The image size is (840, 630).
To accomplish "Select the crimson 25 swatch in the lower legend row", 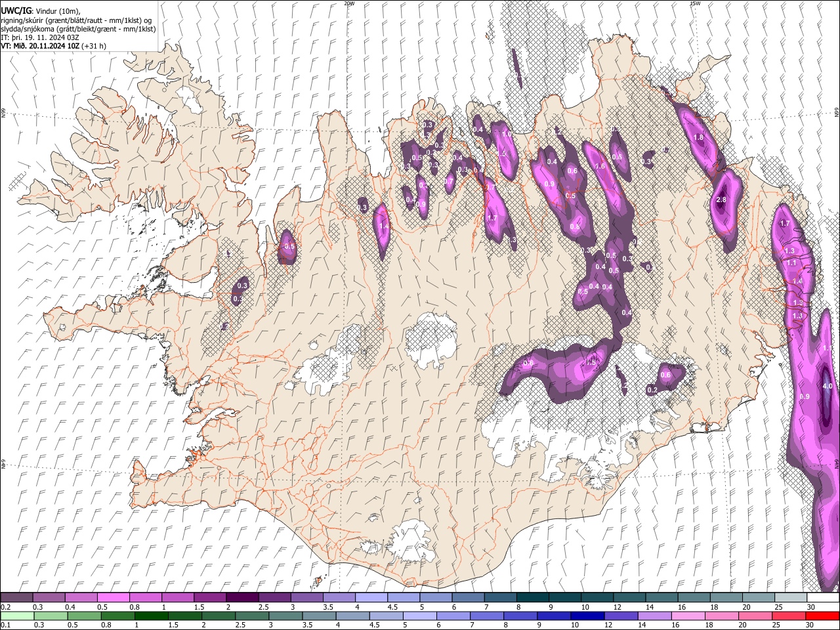I will pyautogui.click(x=789, y=616).
